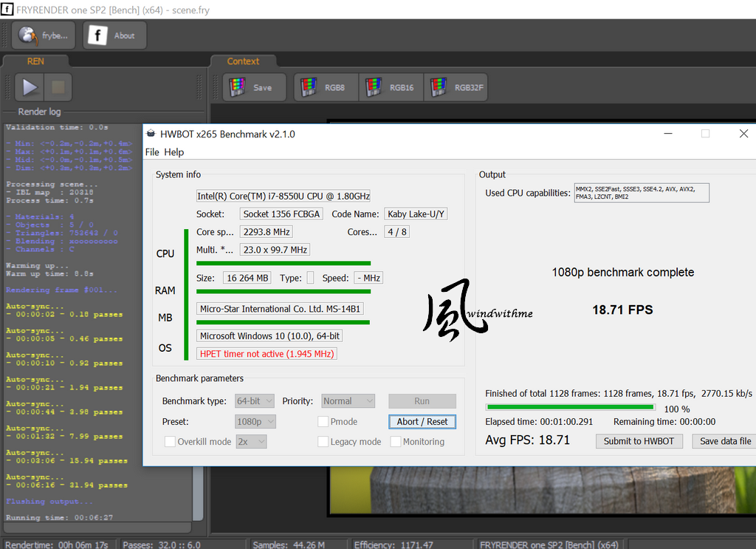The width and height of the screenshot is (756, 549).
Task: Click the core speed 2293.8 MHz field
Action: [266, 231]
